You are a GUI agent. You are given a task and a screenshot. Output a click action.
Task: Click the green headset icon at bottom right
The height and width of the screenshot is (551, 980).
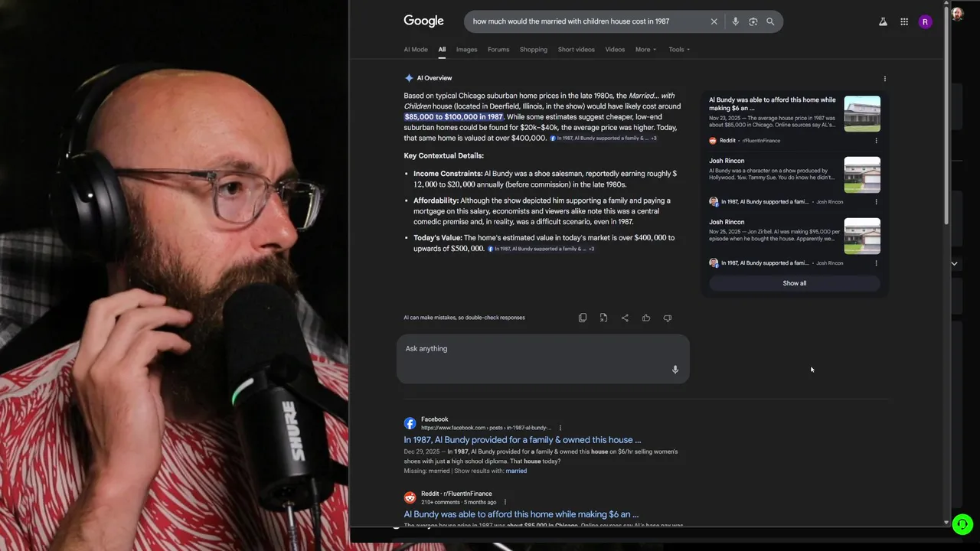[962, 524]
